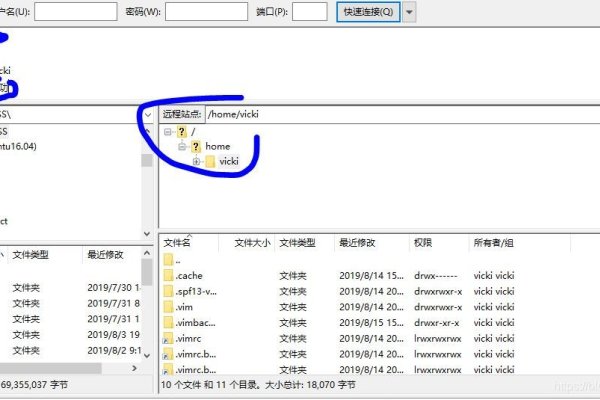Select the / root label in remote tree
Viewport: 600px width, 400px height.
click(x=193, y=132)
